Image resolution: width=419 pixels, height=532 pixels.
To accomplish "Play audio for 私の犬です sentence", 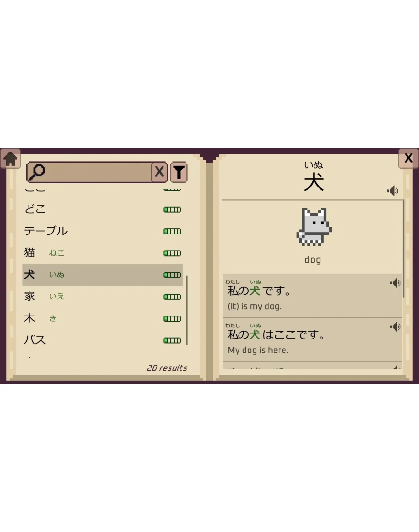I will 395,283.
